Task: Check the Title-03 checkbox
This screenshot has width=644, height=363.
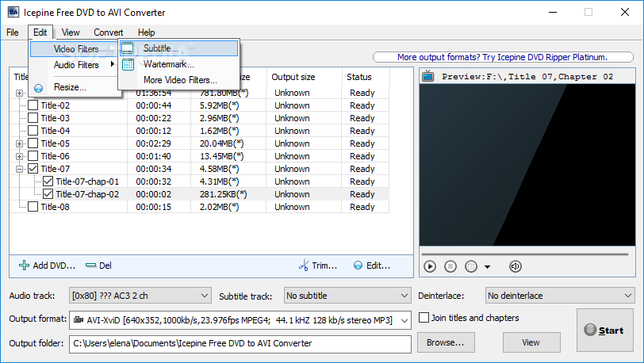Action: point(33,118)
